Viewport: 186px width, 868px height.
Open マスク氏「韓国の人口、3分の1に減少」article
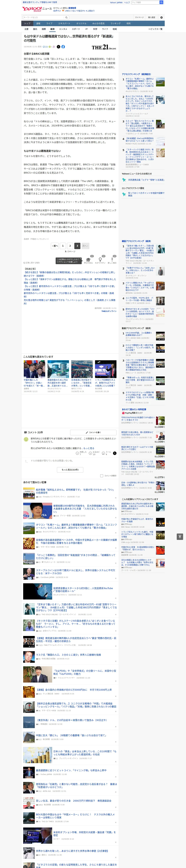click(x=68, y=655)
